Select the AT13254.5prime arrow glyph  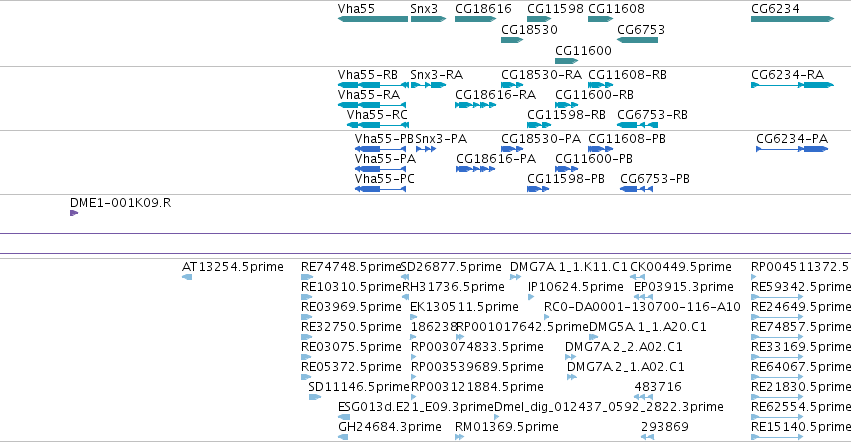click(187, 277)
